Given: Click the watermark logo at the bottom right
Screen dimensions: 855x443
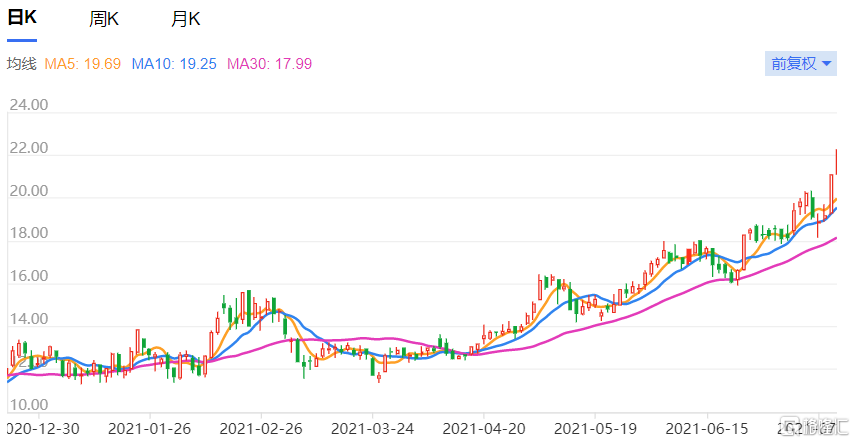Looking at the screenshot, I should [815, 428].
